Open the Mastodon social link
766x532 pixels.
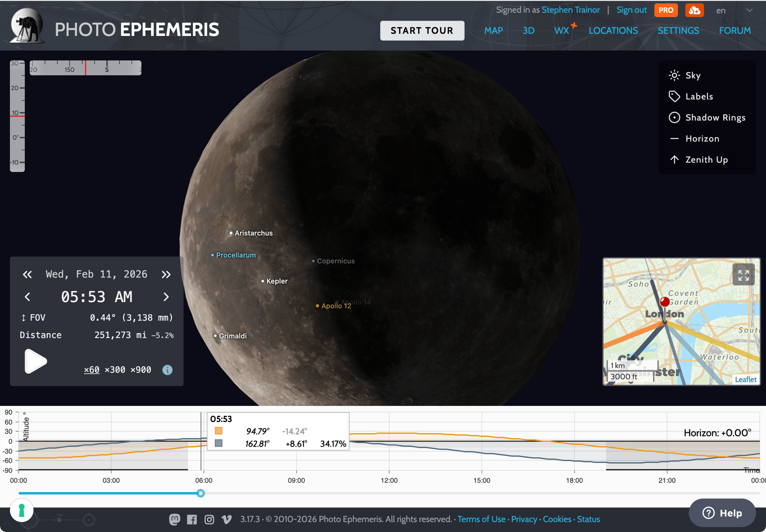click(174, 519)
